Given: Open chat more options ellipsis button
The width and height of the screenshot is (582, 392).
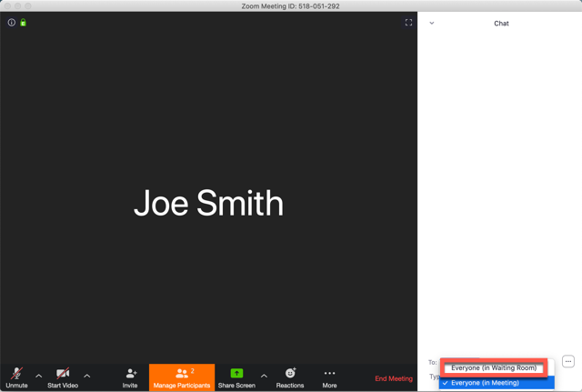Looking at the screenshot, I should (x=568, y=362).
